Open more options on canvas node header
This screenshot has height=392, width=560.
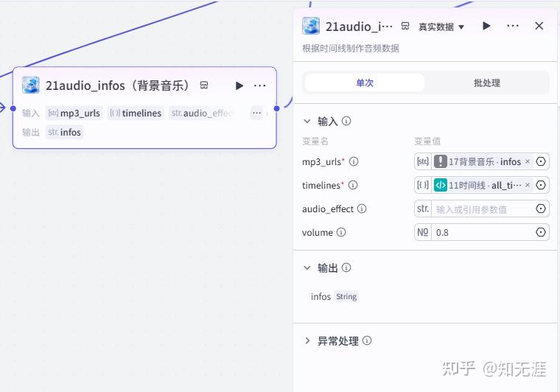tap(259, 85)
